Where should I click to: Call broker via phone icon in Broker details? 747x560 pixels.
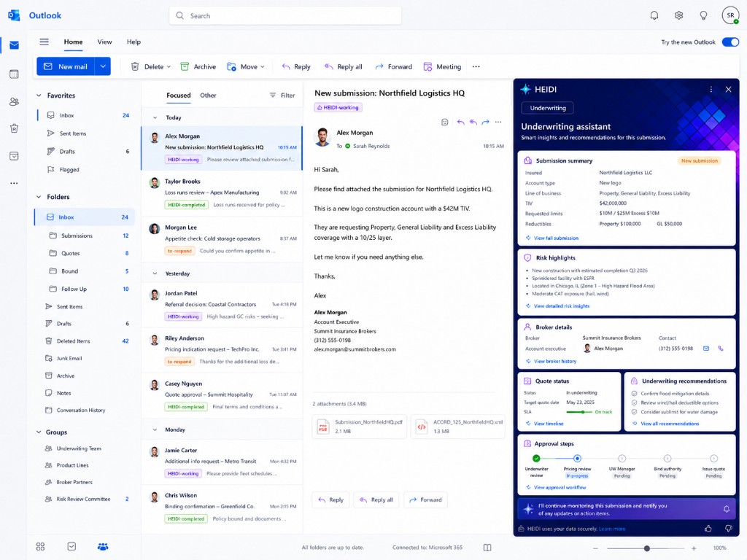point(721,349)
